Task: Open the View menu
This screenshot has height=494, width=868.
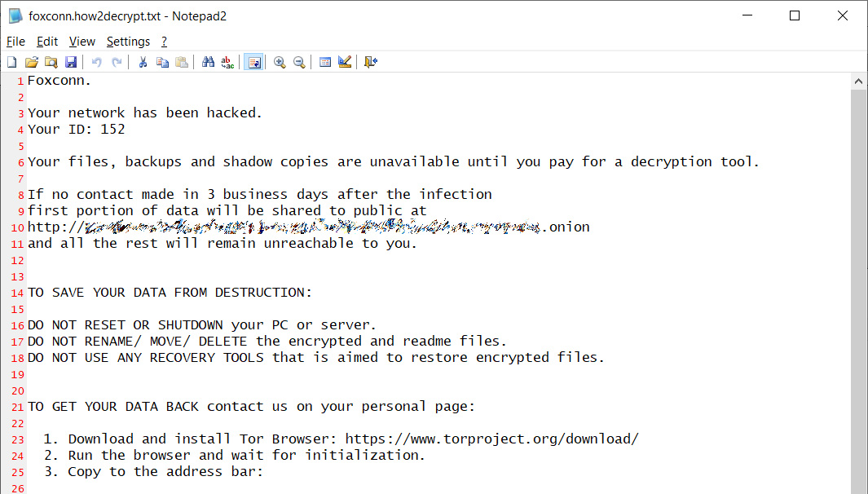Action: pos(82,42)
